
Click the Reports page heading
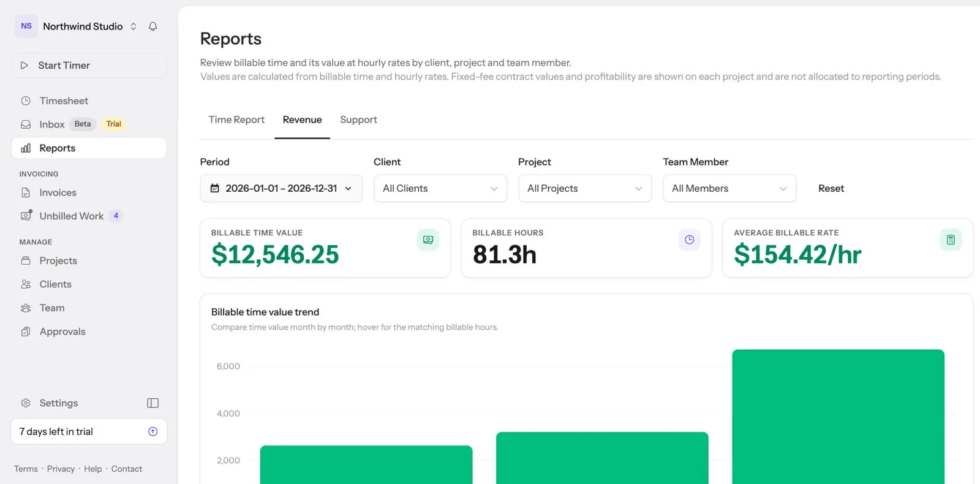231,39
